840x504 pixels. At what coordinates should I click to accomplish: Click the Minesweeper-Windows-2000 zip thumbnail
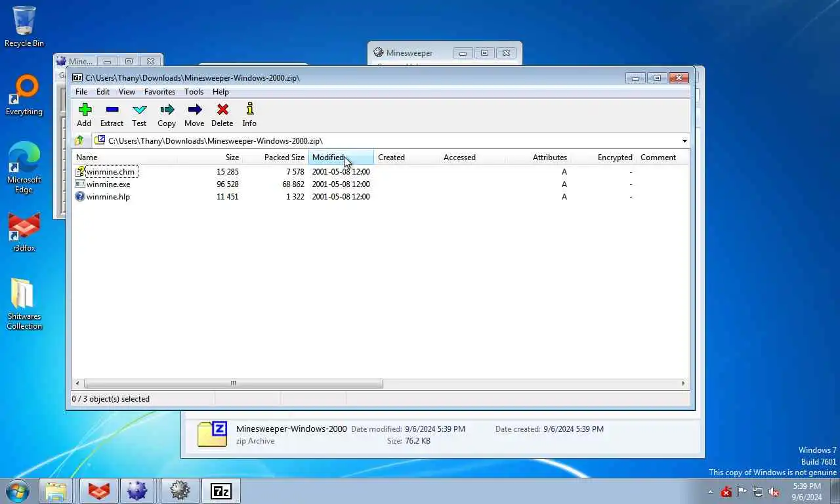212,434
